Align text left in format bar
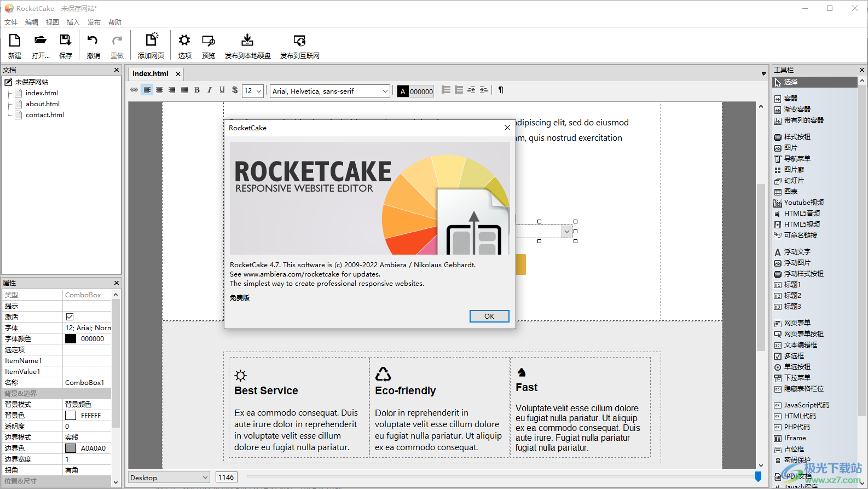This screenshot has height=489, width=868. point(147,90)
